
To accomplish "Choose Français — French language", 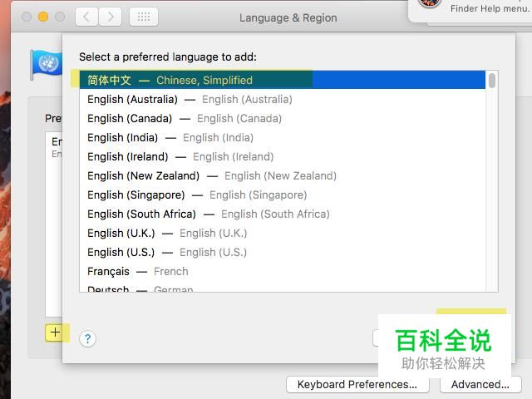I will [283, 272].
